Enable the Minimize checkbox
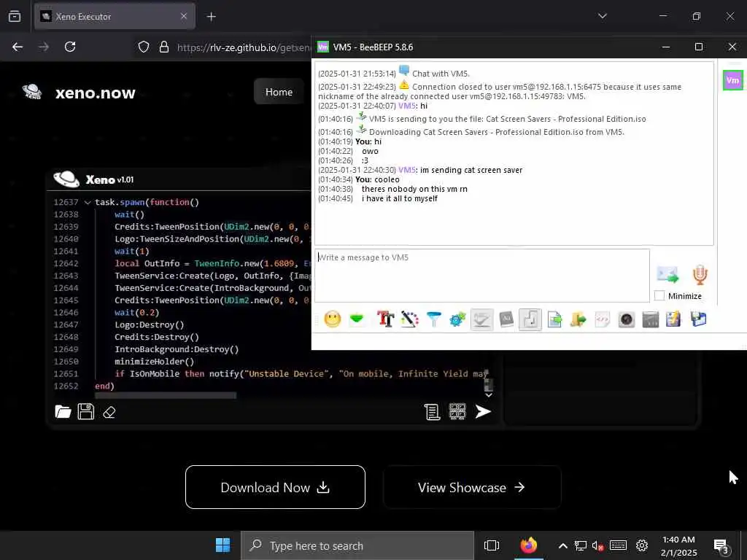The height and width of the screenshot is (560, 747). click(659, 296)
